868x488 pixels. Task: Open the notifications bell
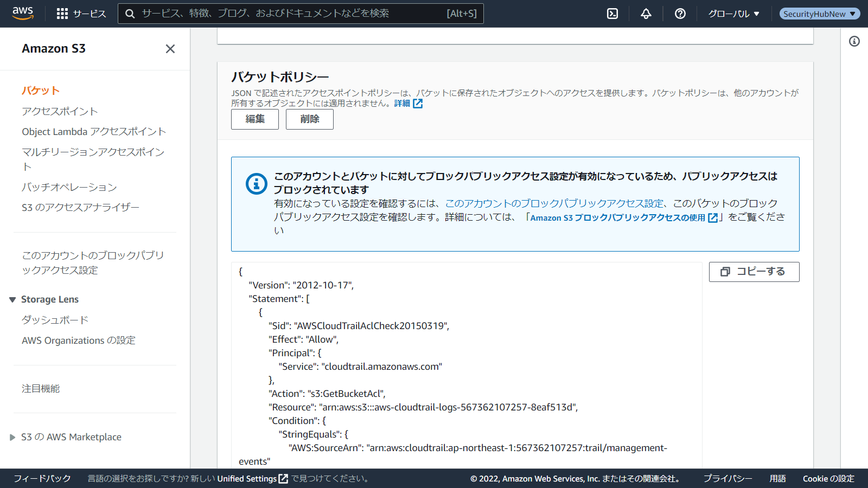coord(646,14)
